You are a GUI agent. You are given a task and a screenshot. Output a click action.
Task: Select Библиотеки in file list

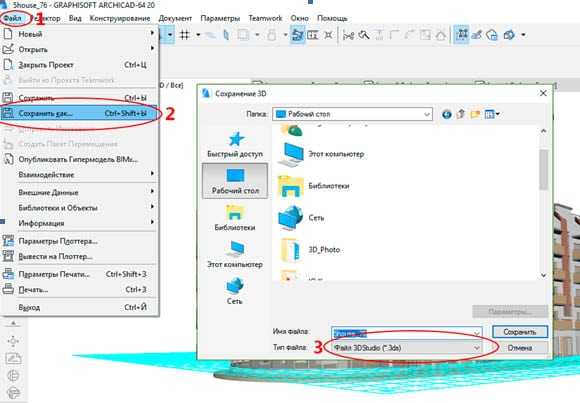[x=314, y=186]
